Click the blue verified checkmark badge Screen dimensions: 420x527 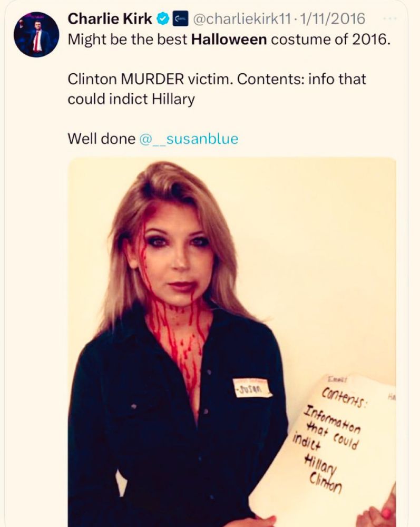[164, 19]
